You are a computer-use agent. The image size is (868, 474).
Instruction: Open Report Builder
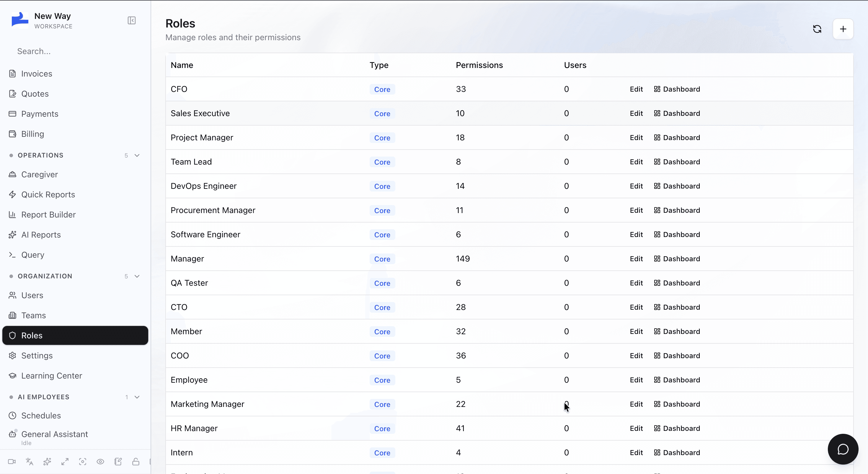(x=75, y=215)
